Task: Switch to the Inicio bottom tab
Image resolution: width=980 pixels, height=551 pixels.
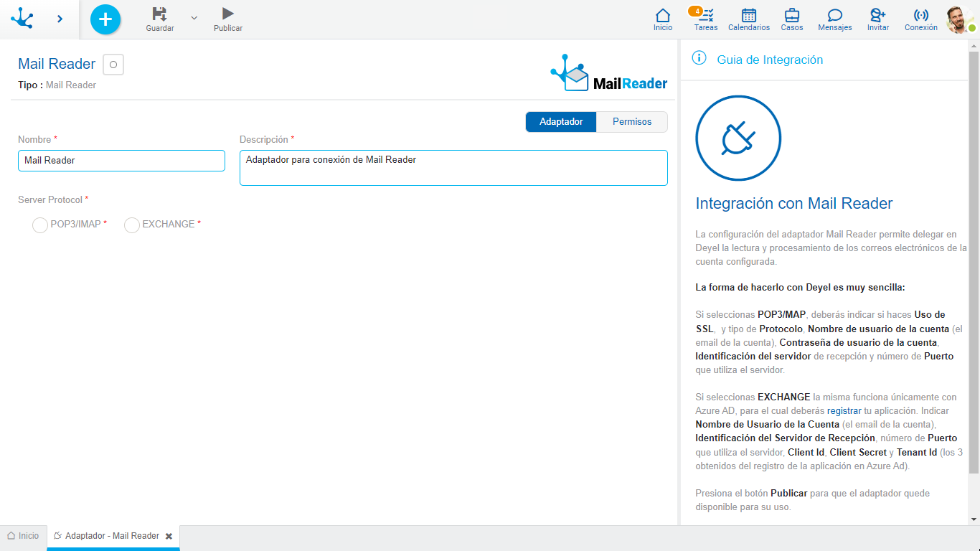Action: 23,536
